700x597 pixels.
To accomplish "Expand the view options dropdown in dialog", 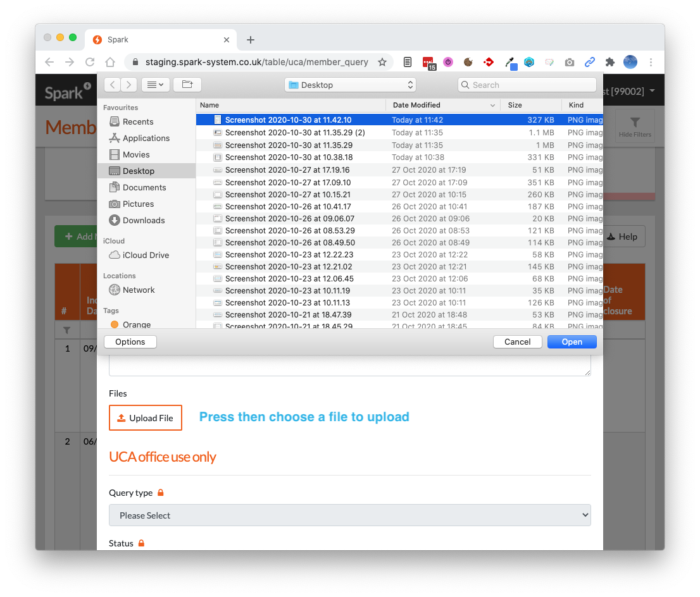I will click(154, 84).
